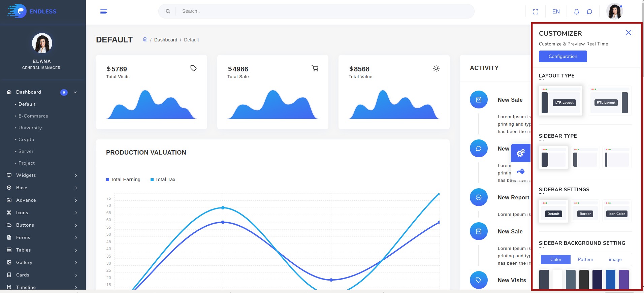This screenshot has width=644, height=293.
Task: Toggle the sidebar hamburger menu icon
Action: (x=104, y=12)
